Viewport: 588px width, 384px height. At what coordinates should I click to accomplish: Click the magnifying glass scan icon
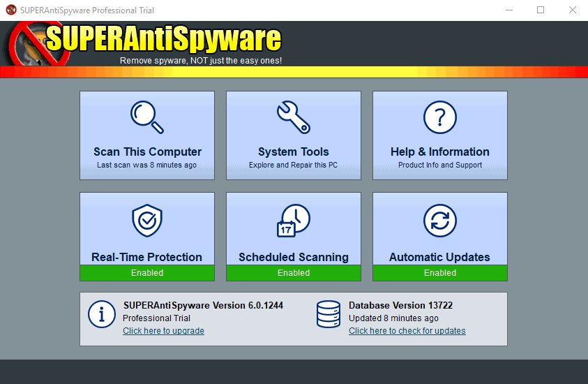(147, 117)
